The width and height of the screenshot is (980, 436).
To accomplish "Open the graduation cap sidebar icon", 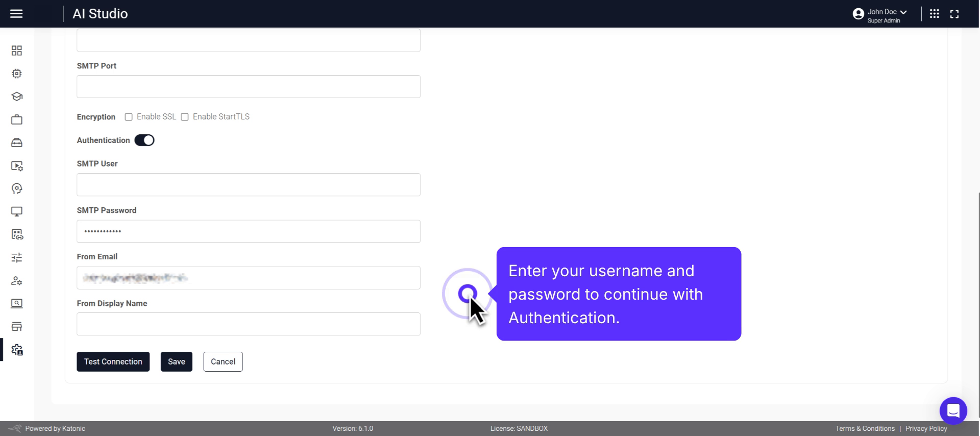I will tap(17, 96).
